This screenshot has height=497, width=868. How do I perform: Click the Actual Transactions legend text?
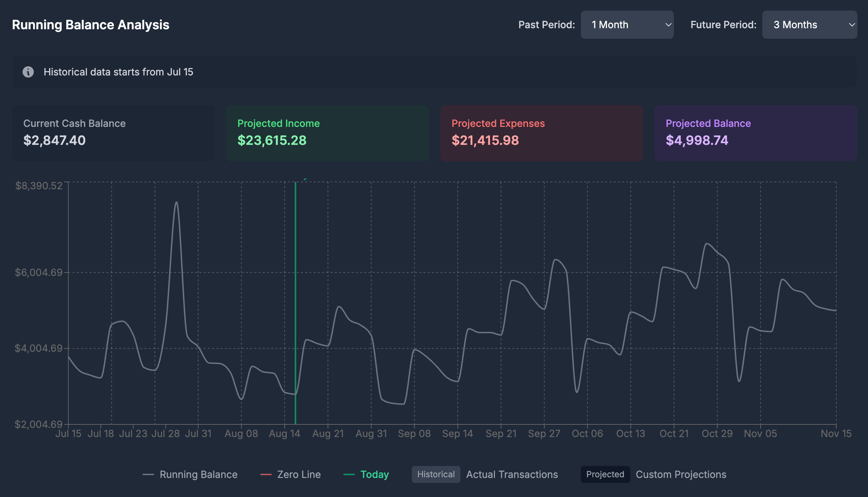coord(512,474)
